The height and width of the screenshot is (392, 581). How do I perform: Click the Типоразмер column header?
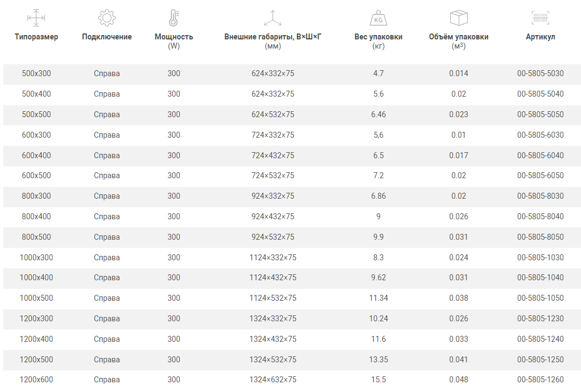[36, 37]
